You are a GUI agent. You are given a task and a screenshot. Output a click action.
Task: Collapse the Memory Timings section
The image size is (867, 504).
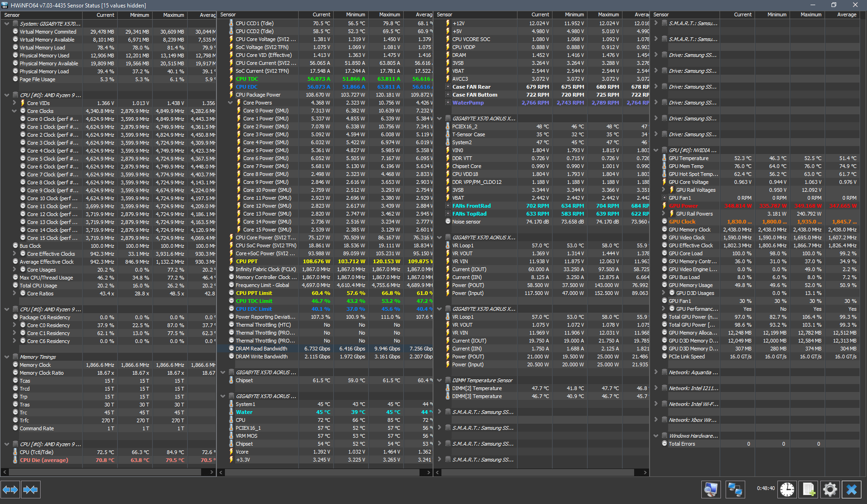[7, 357]
